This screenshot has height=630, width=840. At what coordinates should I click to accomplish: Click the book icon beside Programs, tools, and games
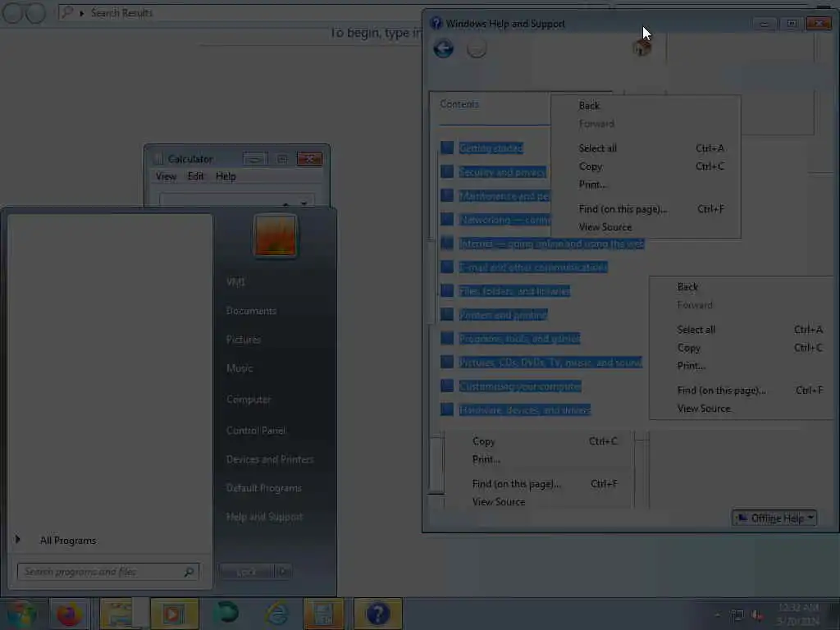click(447, 338)
